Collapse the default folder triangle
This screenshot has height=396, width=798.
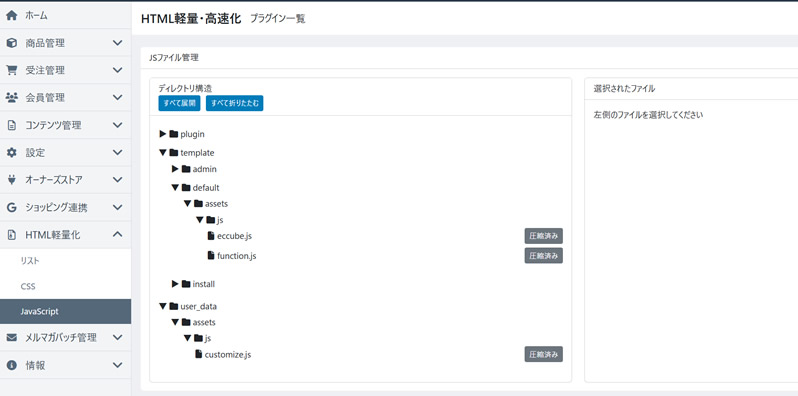175,187
